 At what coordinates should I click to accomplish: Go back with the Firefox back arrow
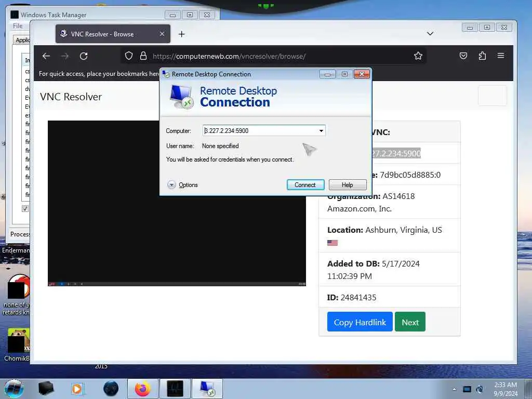tap(46, 56)
